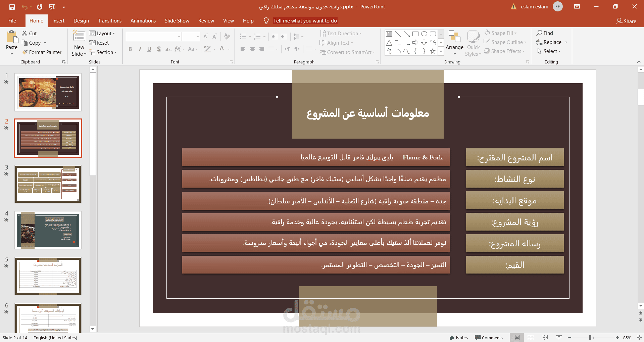The width and height of the screenshot is (644, 342).
Task: Toggle Underline formatting
Action: tap(149, 49)
